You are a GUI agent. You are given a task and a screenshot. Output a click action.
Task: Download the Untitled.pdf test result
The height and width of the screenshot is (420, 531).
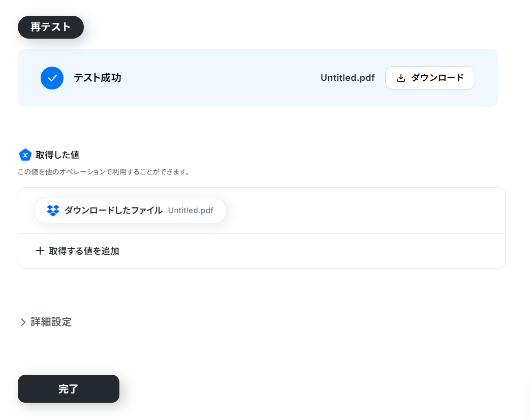430,78
